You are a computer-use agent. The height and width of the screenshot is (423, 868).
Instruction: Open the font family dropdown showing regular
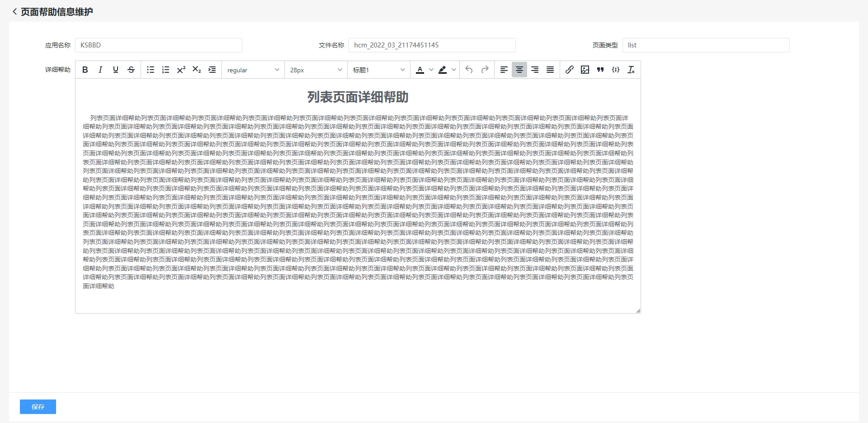[253, 70]
